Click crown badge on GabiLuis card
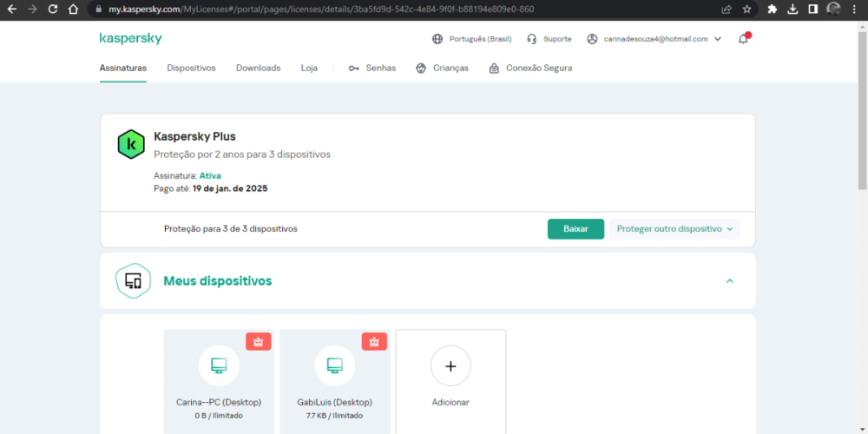The image size is (868, 434). (x=374, y=341)
